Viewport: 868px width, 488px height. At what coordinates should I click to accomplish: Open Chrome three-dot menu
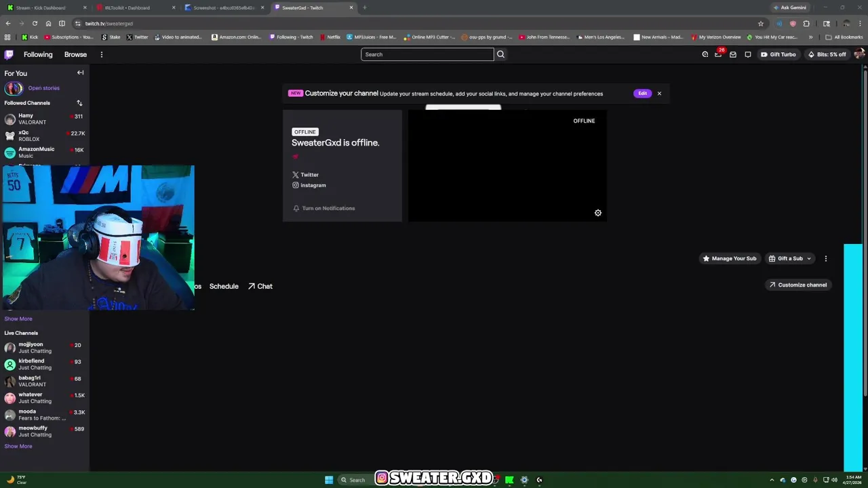(860, 23)
